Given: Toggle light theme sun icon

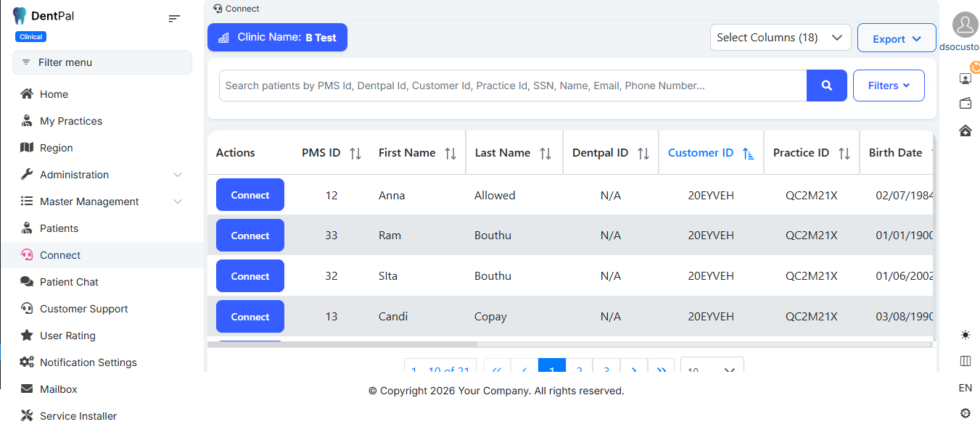Looking at the screenshot, I should point(965,335).
